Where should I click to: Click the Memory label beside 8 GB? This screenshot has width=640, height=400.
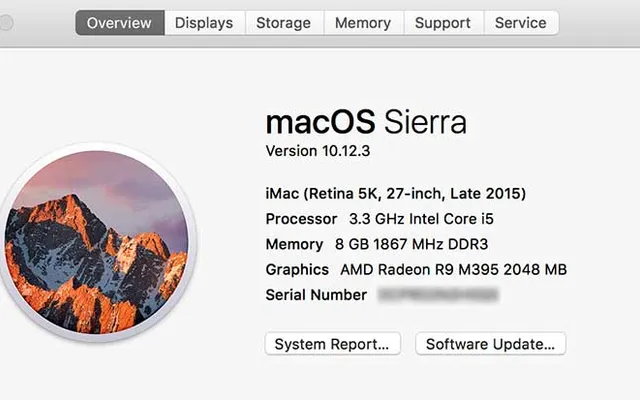[x=294, y=244]
